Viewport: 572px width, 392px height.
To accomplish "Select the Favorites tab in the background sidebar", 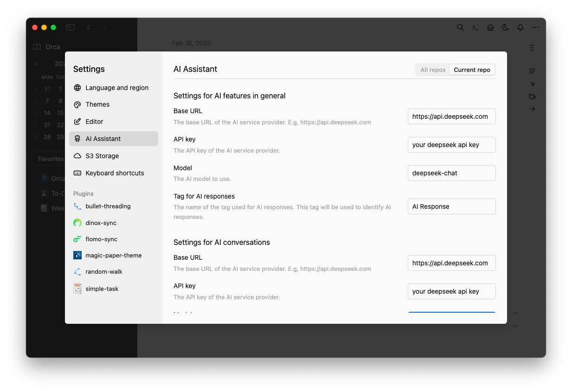I will pyautogui.click(x=51, y=159).
